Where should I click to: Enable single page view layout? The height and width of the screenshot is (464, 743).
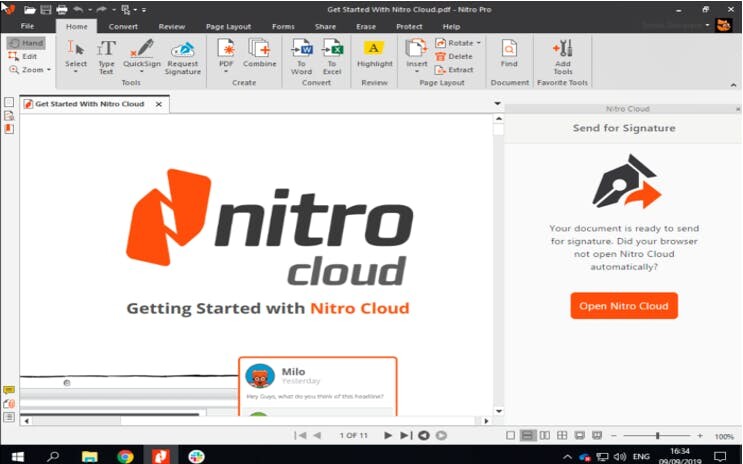click(511, 435)
